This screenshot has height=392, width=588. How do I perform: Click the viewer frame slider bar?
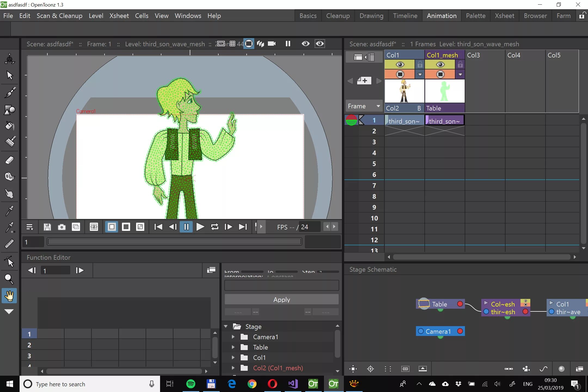174,242
